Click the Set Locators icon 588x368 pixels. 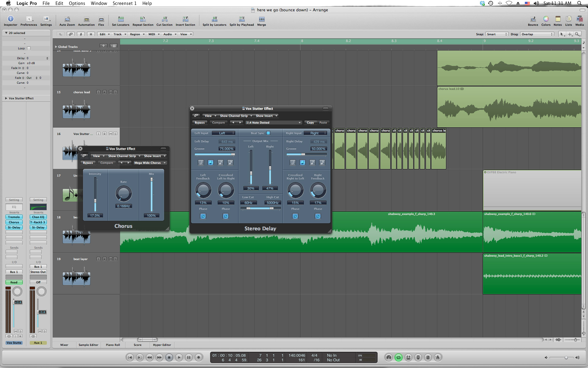(x=121, y=19)
